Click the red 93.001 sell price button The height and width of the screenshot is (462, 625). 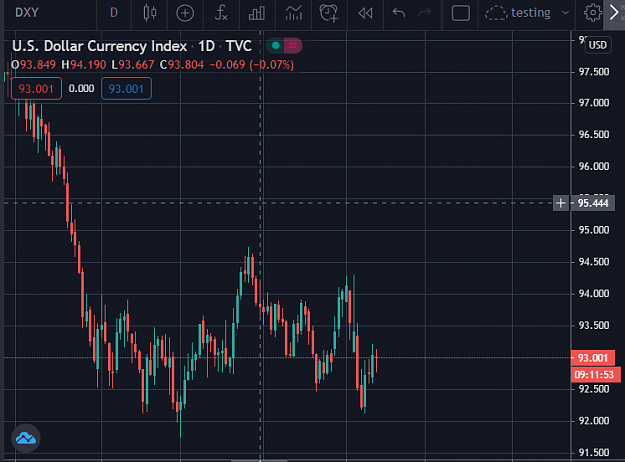(x=36, y=88)
